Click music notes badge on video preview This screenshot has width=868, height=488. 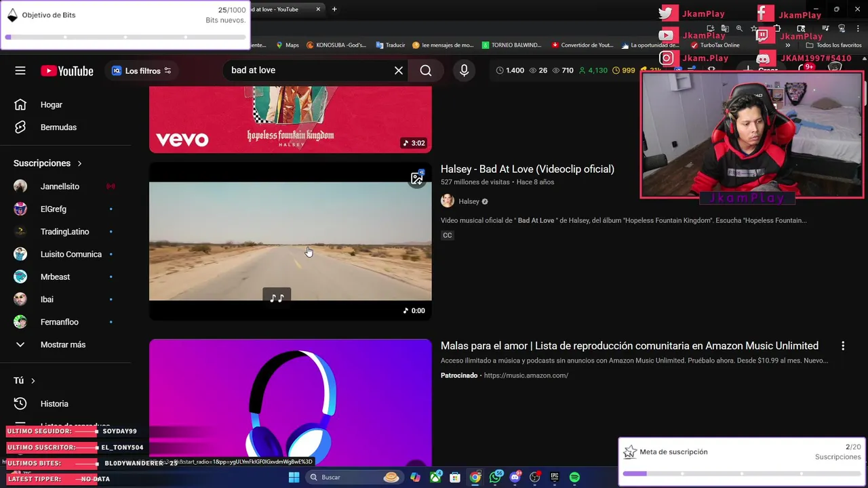[x=277, y=298]
